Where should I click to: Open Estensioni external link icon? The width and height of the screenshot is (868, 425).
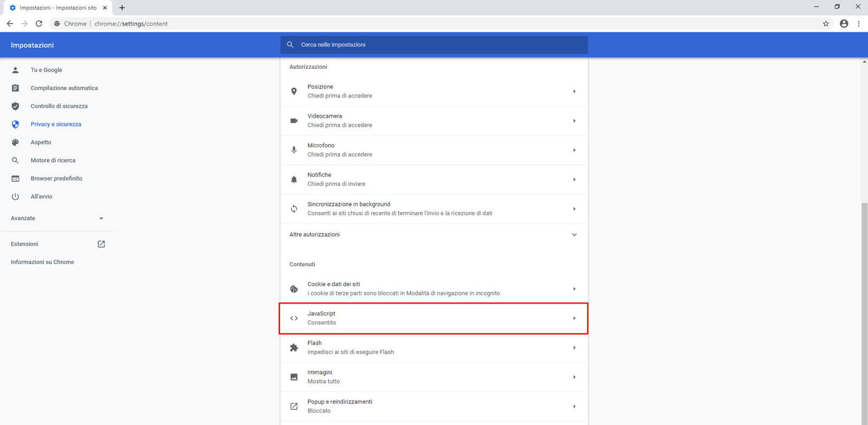pos(101,244)
